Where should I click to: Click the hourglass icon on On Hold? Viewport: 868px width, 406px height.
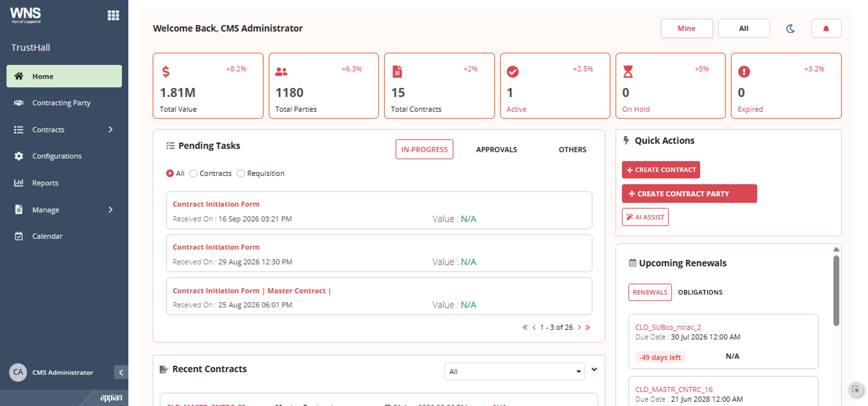tap(628, 71)
